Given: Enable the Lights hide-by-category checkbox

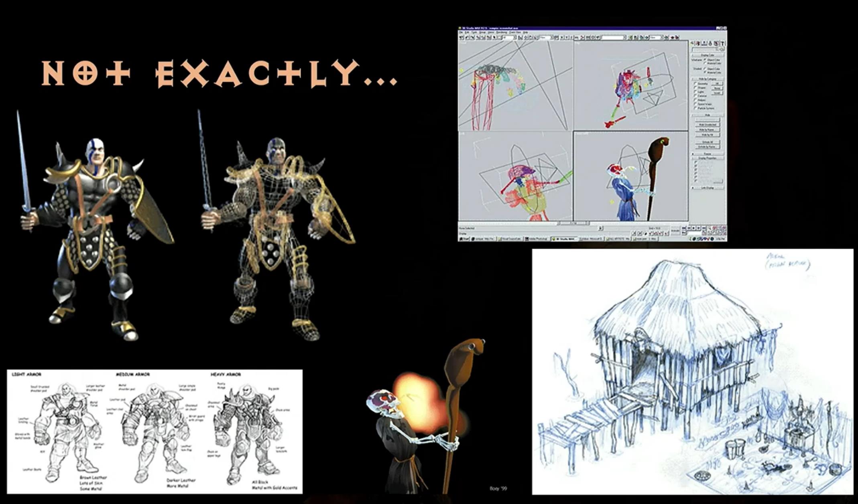Looking at the screenshot, I should click(696, 92).
